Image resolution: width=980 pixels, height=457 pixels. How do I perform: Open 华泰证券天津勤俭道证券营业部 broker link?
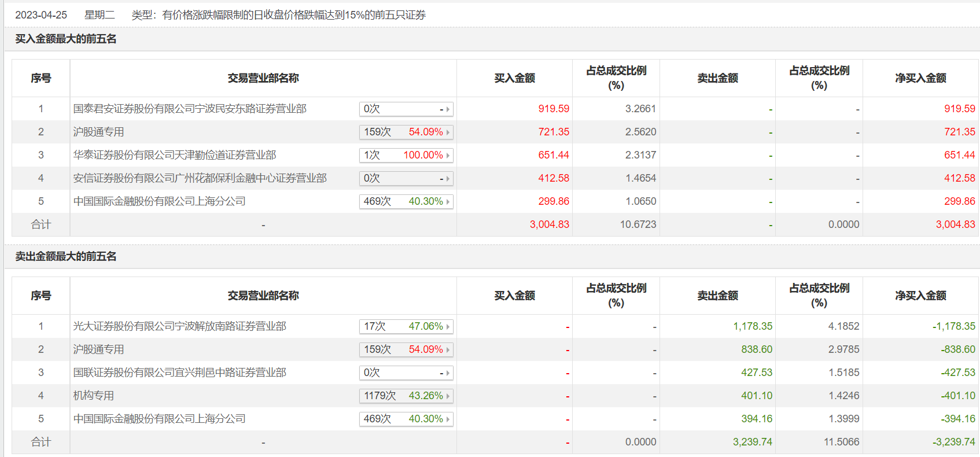point(175,155)
